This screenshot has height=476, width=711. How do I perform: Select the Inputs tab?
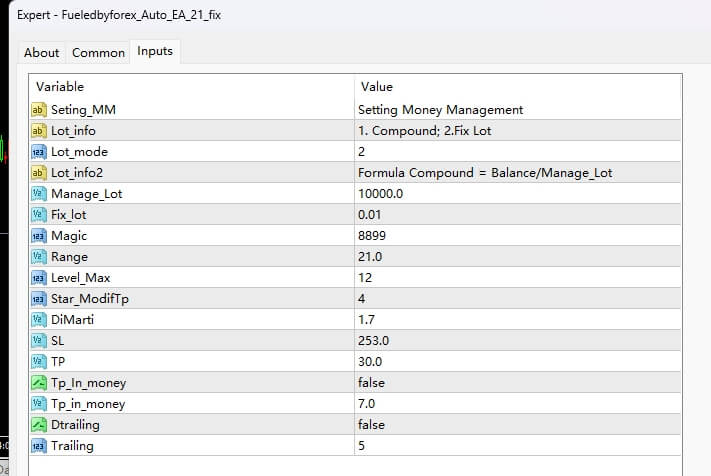155,51
